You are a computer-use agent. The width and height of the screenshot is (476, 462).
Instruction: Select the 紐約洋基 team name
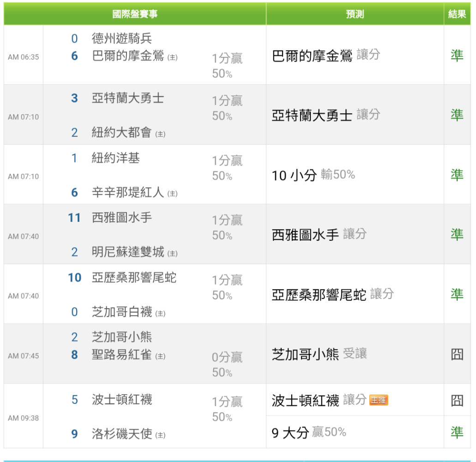click(x=116, y=158)
